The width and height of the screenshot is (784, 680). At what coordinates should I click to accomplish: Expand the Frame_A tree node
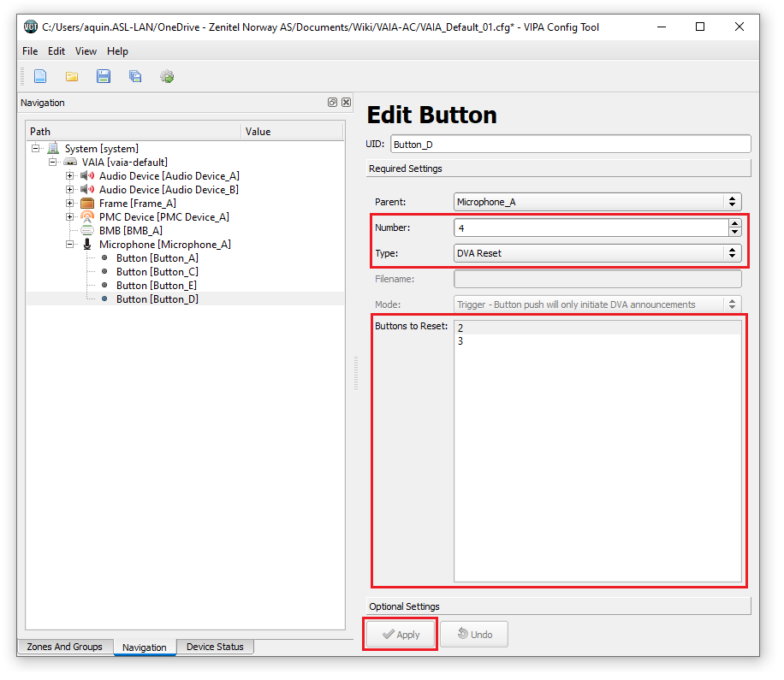[x=70, y=204]
